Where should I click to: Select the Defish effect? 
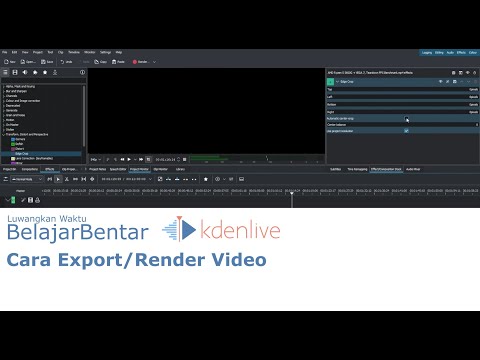pyautogui.click(x=17, y=144)
